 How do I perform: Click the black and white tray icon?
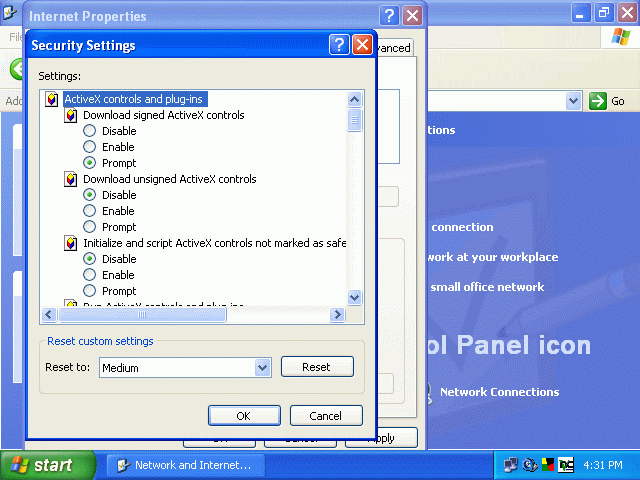(566, 465)
